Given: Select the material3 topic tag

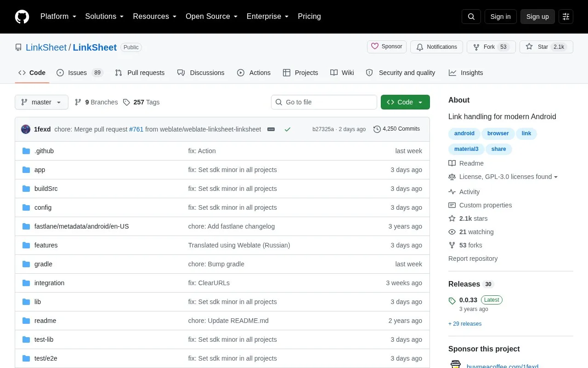Looking at the screenshot, I should 466,149.
